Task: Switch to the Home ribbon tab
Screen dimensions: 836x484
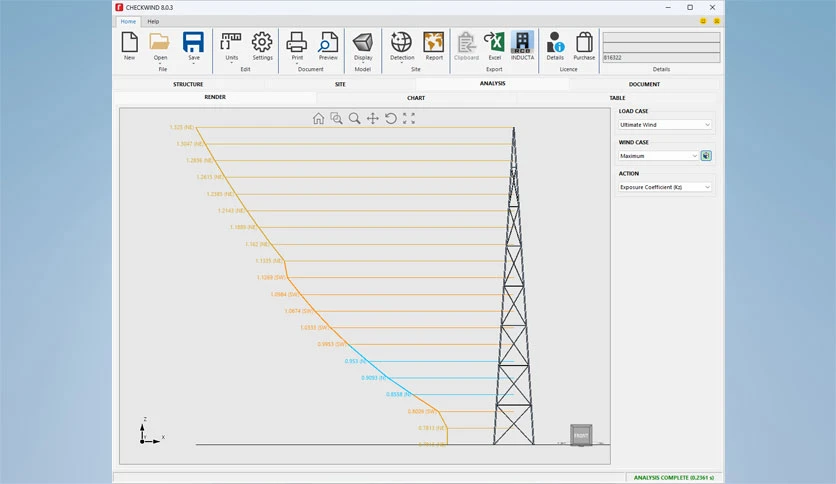Action: 128,21
